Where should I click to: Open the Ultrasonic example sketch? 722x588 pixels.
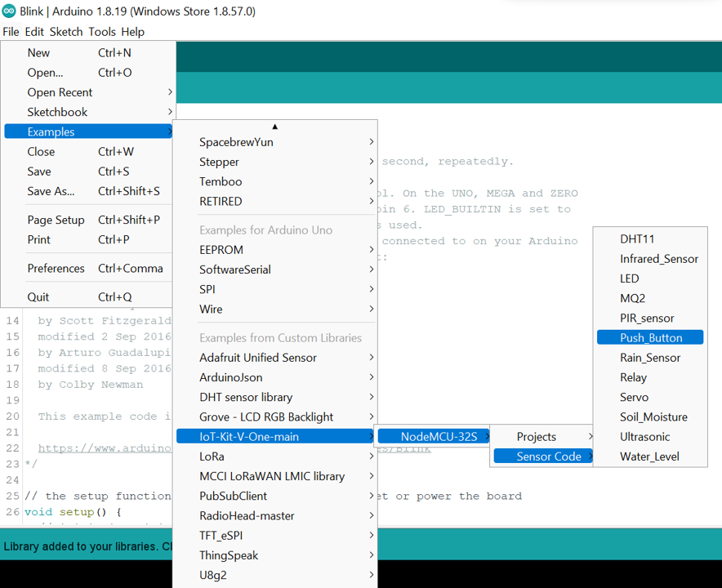650,437
